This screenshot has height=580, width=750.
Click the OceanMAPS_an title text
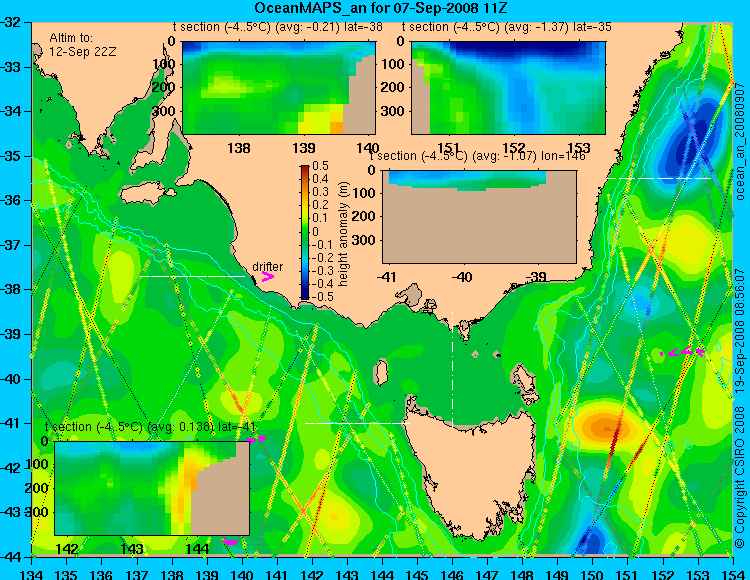pos(380,8)
